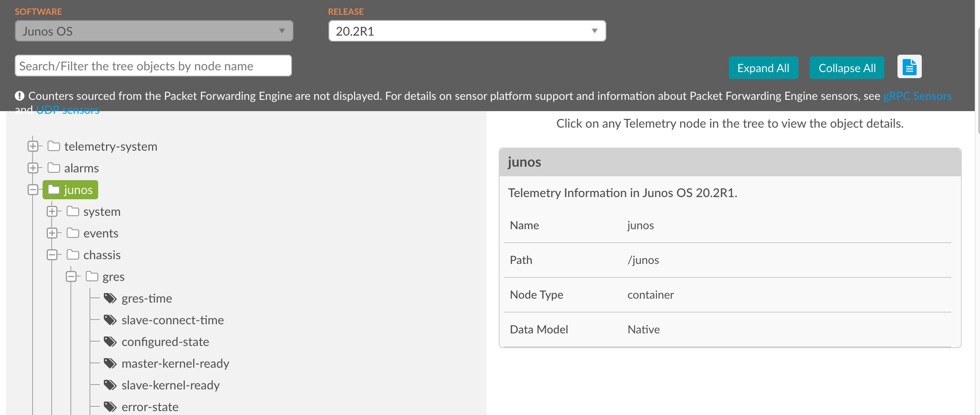Click the folder icon next to junos
The image size is (980, 415).
[x=53, y=189]
